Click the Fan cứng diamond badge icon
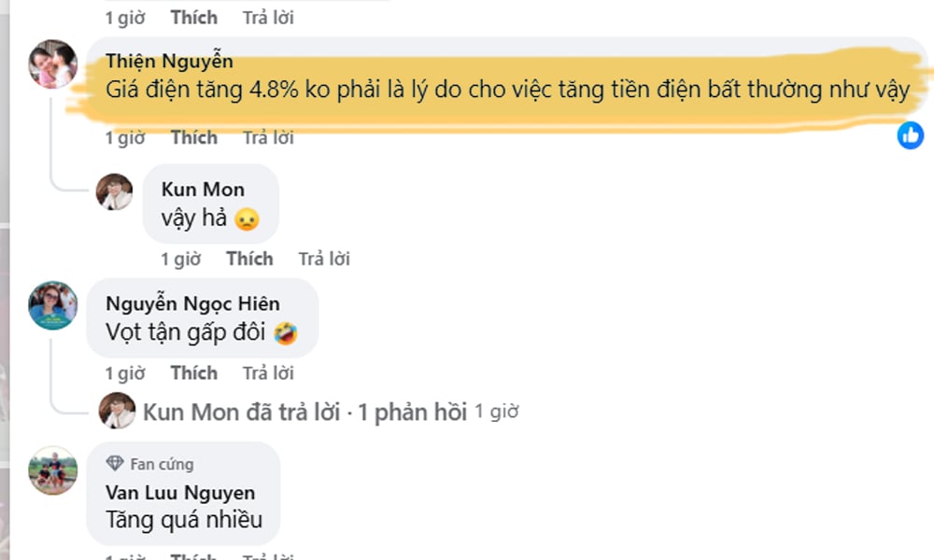This screenshot has height=560, width=934. [x=115, y=463]
